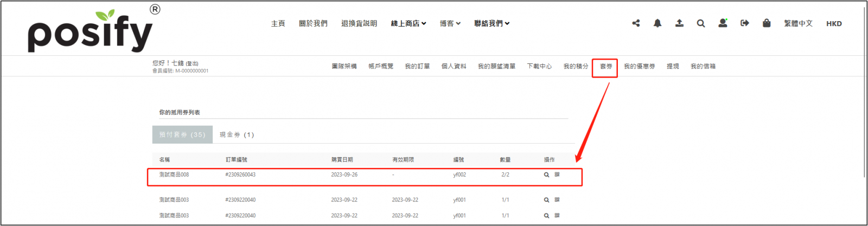868x226 pixels.
Task: Go to 我的訂單 in account menu
Action: [417, 67]
